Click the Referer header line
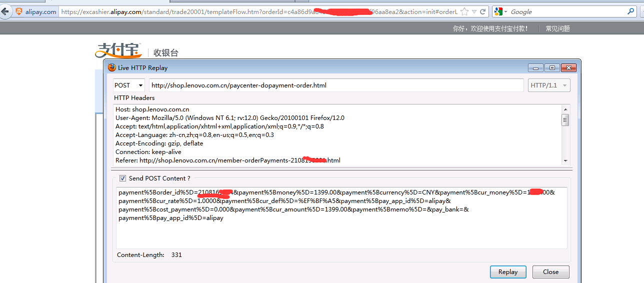The image size is (644, 283). tap(227, 160)
